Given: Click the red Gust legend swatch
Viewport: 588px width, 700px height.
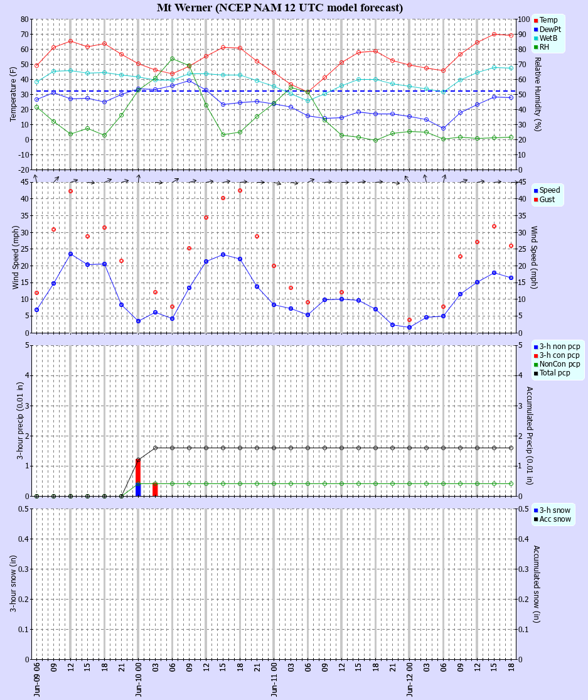Looking at the screenshot, I should tap(535, 200).
